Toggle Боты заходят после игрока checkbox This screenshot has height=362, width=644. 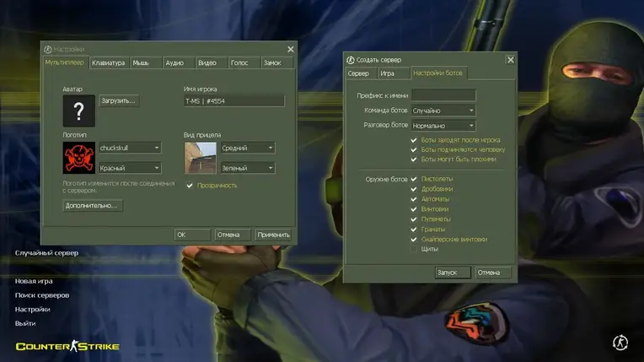414,140
